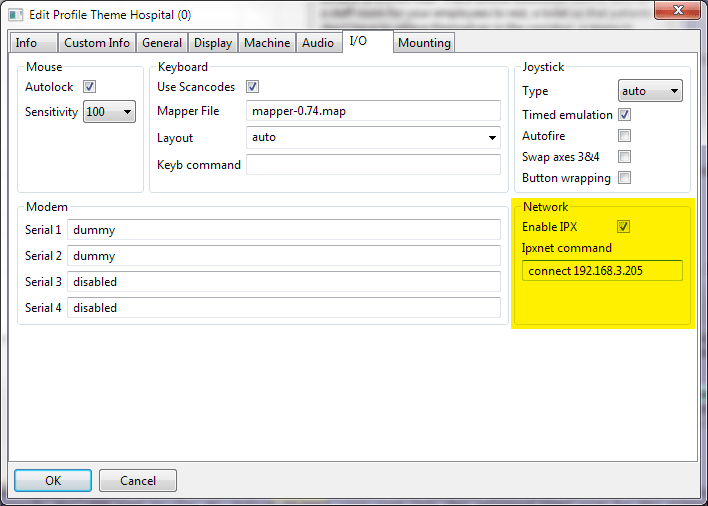Enable Button wrapping checkbox
708x506 pixels.
(625, 178)
